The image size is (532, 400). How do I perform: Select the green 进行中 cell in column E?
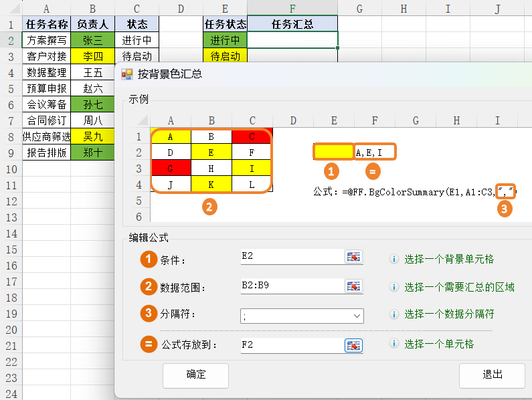[x=225, y=40]
